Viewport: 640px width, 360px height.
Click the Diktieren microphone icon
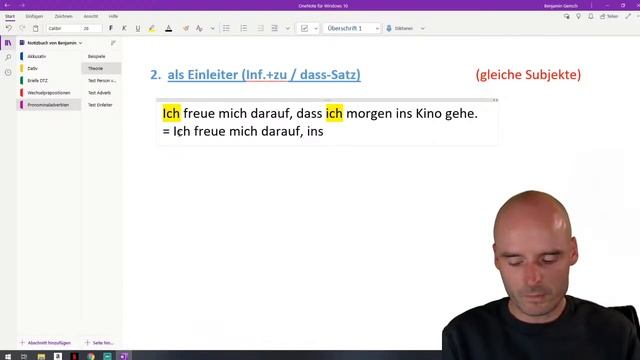tap(389, 28)
